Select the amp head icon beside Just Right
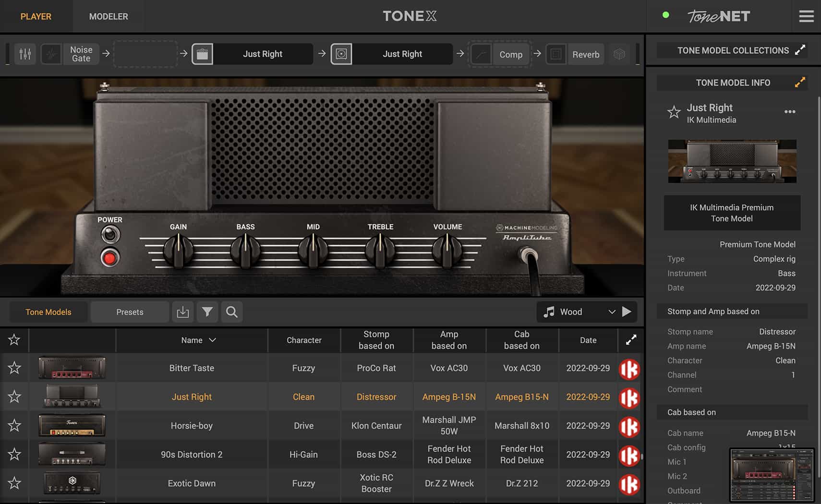 coord(202,54)
